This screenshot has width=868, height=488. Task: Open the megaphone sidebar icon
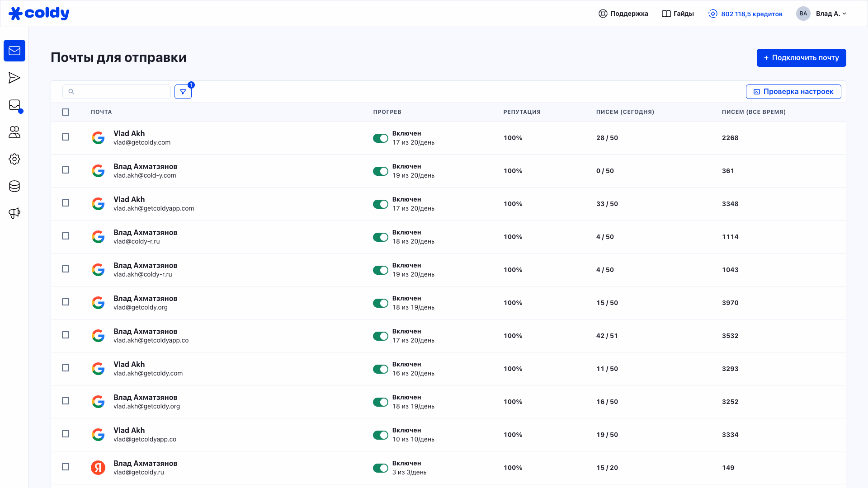tap(14, 213)
